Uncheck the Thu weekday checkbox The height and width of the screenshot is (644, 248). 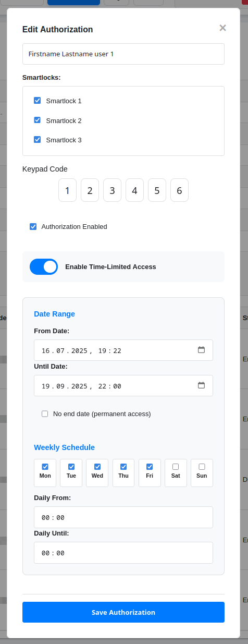click(123, 467)
